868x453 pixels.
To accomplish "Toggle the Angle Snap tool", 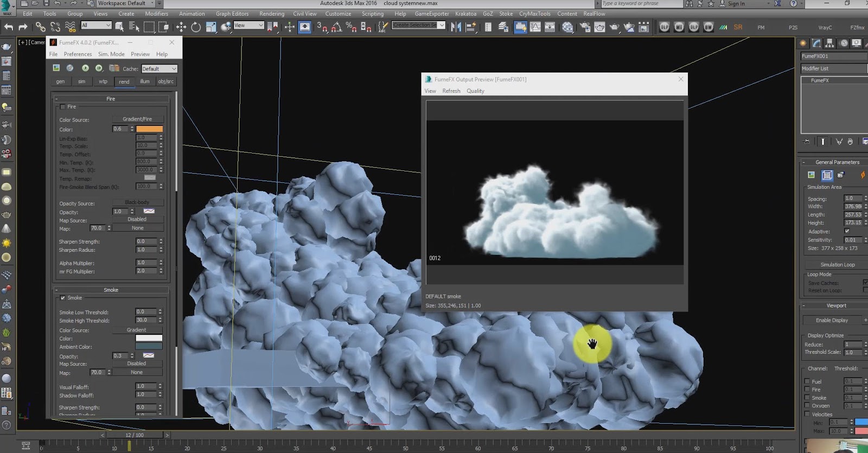I will (336, 27).
